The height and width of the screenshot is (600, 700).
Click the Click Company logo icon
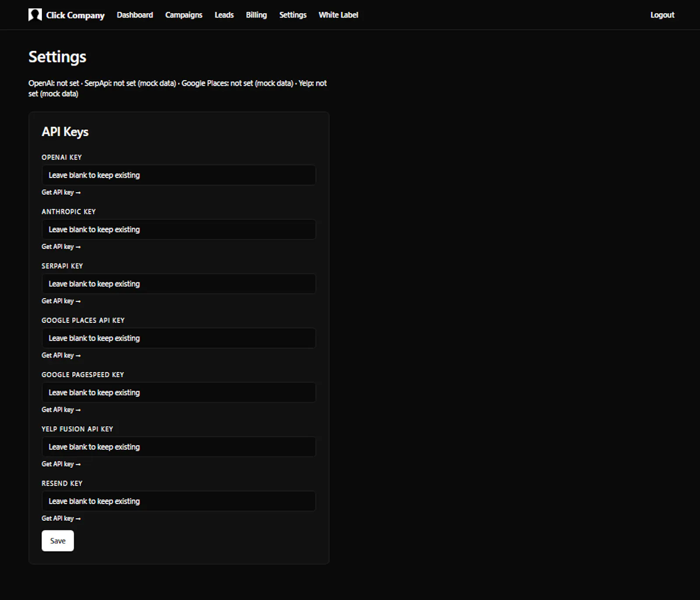[x=35, y=15]
